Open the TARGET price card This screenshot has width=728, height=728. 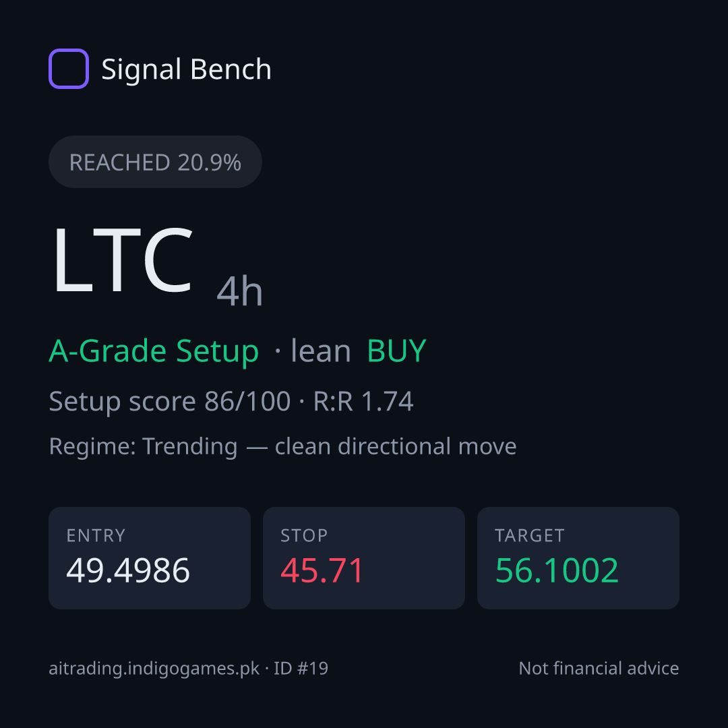578,558
